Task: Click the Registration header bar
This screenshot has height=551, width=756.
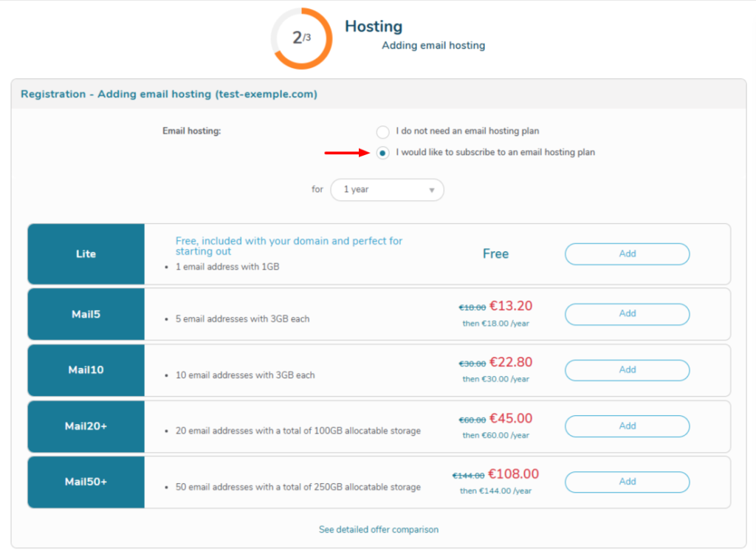Action: 164,94
